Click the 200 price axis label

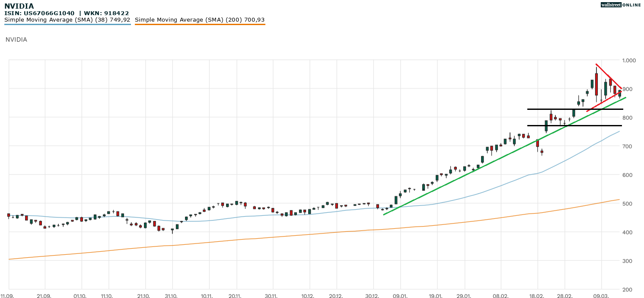627,289
